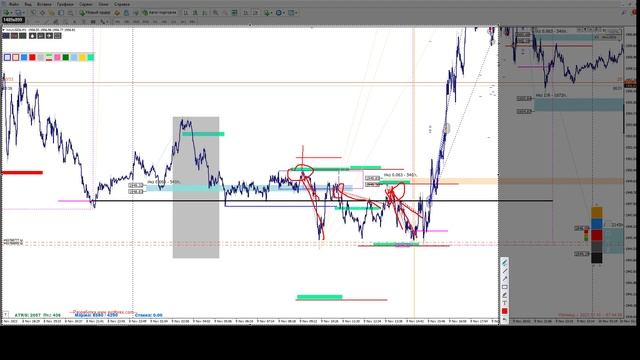Open the Вид menu
Viewport: 640px width, 360px height.
(28, 4)
